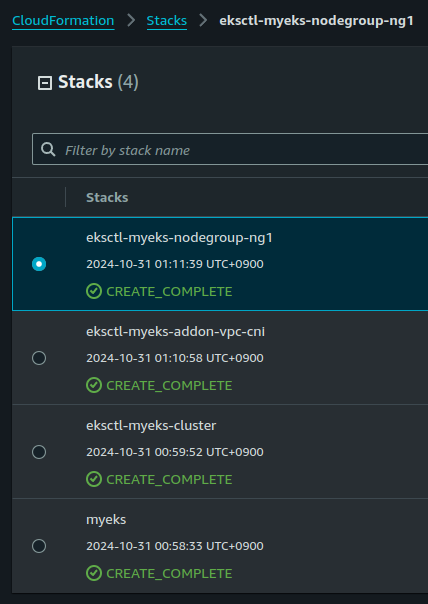Click the eksctl-myeks-nodegroup-ng1 breadcrumb title

pyautogui.click(x=317, y=20)
